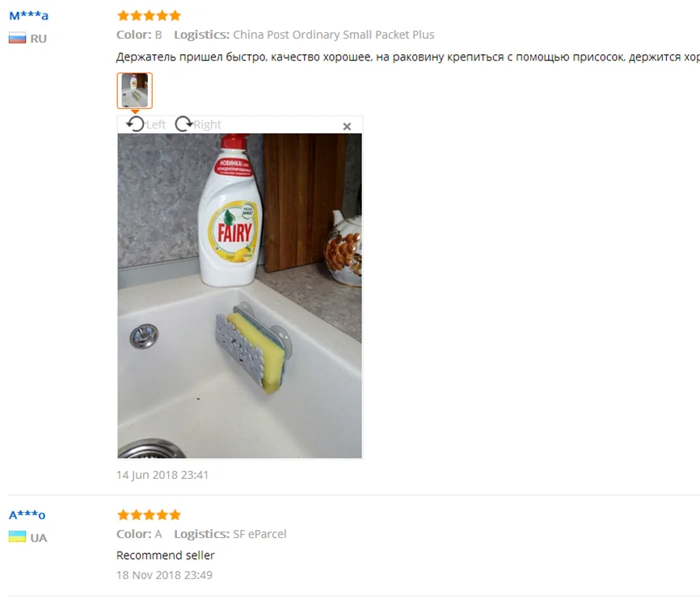700x609 pixels.
Task: Click the 'RU' country code label
Action: 38,39
